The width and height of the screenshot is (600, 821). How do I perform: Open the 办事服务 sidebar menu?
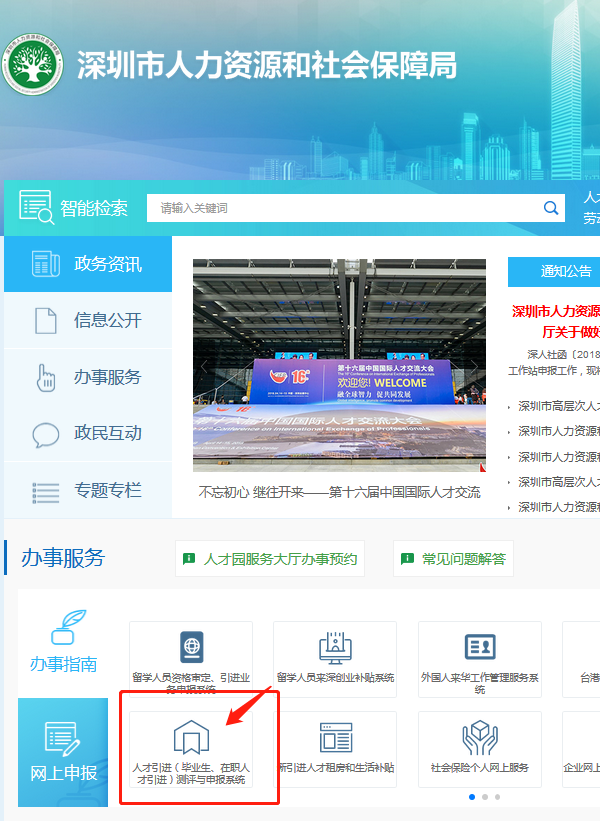(x=88, y=377)
